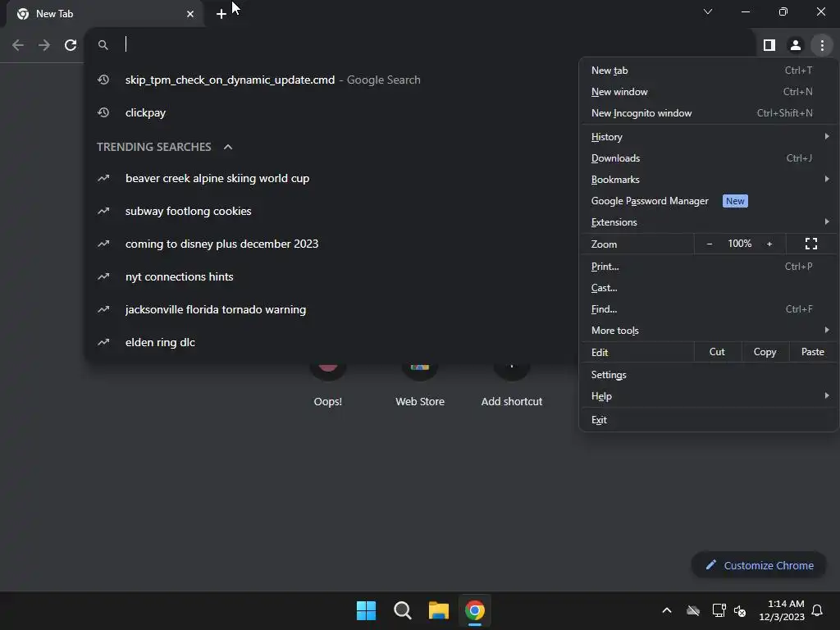840x630 pixels.
Task: Click the OneDrive cloud tray icon
Action: pos(693,610)
